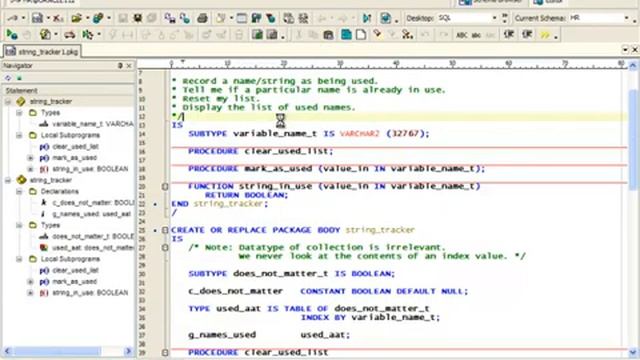
Task: Click the 'TYPE used_aat IS TABLE OF' line
Action: coord(309,309)
